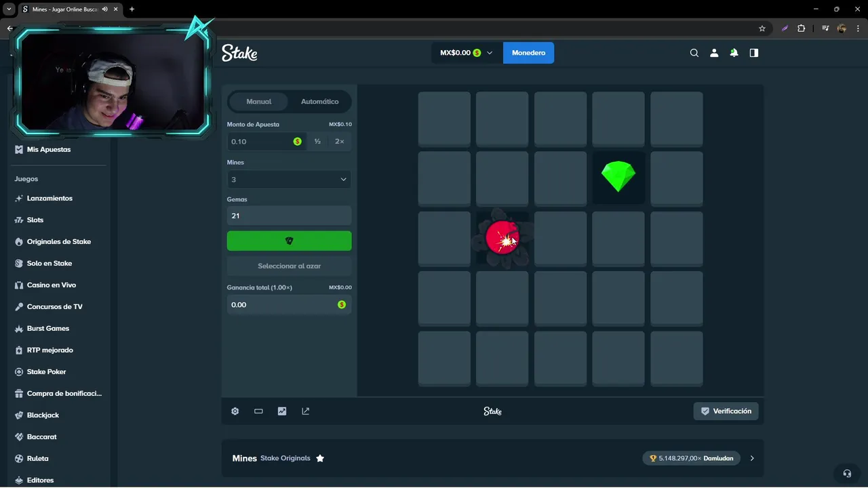Toggle theater mode rectangle icon
The image size is (868, 488).
(258, 411)
